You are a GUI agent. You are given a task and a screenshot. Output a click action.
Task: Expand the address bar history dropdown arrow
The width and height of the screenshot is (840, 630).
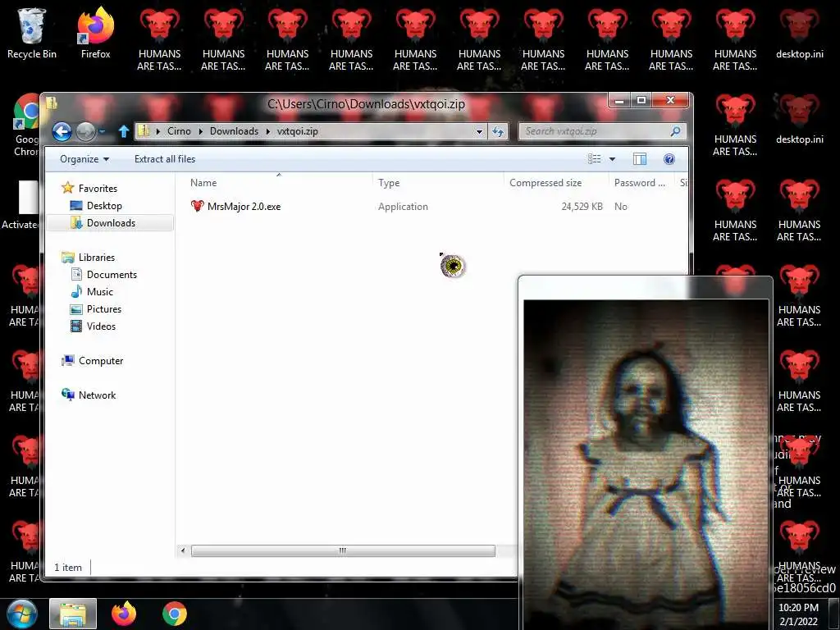pyautogui.click(x=479, y=131)
